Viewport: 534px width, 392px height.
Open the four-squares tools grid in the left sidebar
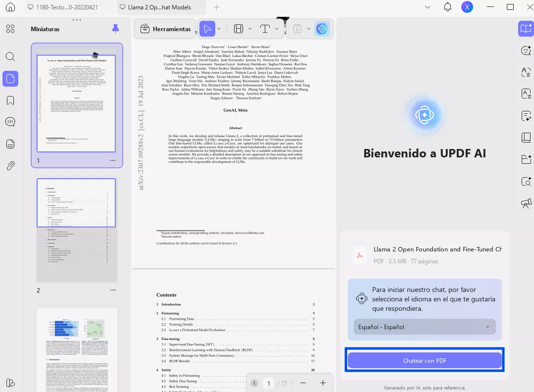(x=10, y=29)
